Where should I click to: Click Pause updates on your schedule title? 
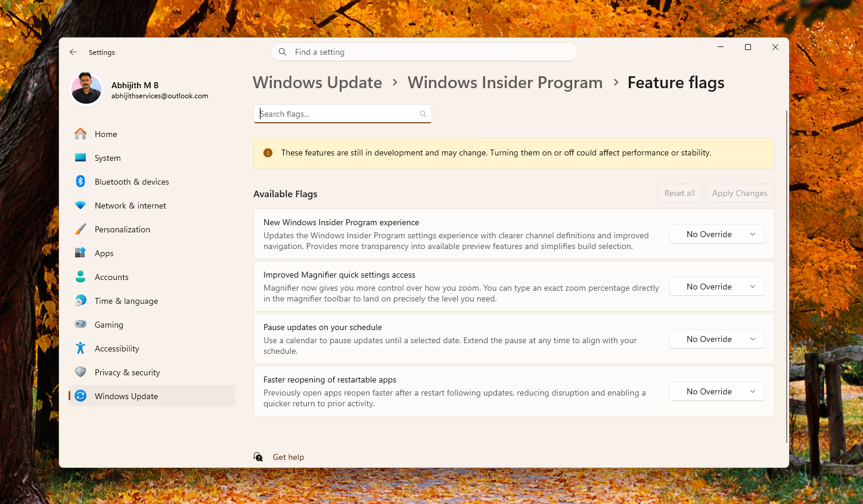tap(323, 327)
